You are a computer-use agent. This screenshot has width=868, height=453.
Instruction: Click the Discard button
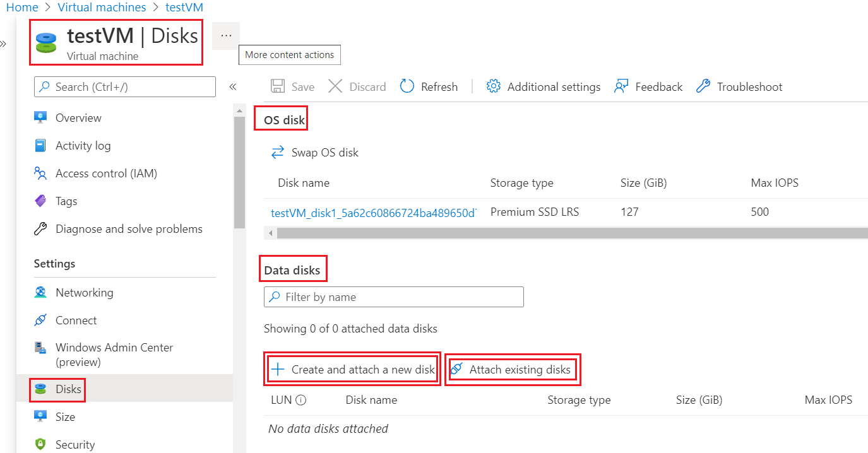click(x=357, y=87)
